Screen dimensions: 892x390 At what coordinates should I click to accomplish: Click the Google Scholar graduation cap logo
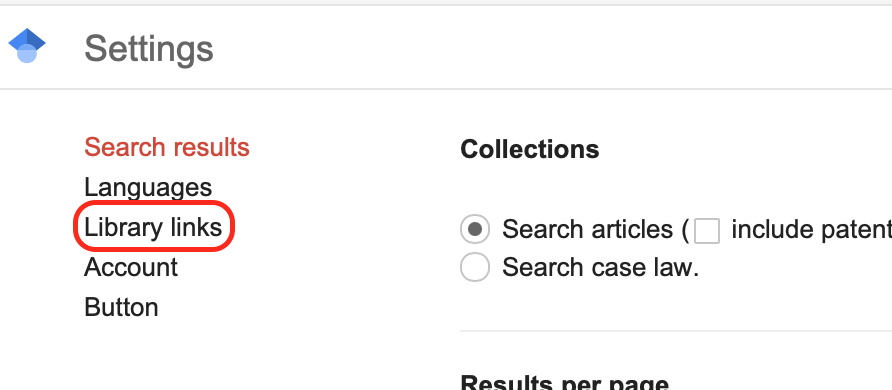pos(27,45)
